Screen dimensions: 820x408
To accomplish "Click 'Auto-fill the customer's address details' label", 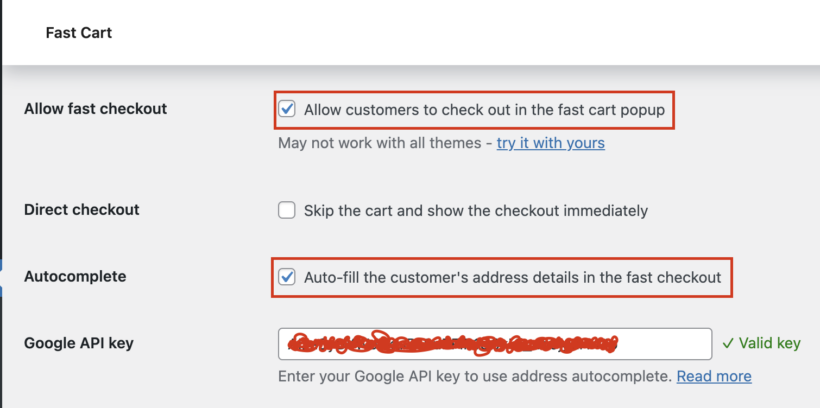I will (x=512, y=277).
